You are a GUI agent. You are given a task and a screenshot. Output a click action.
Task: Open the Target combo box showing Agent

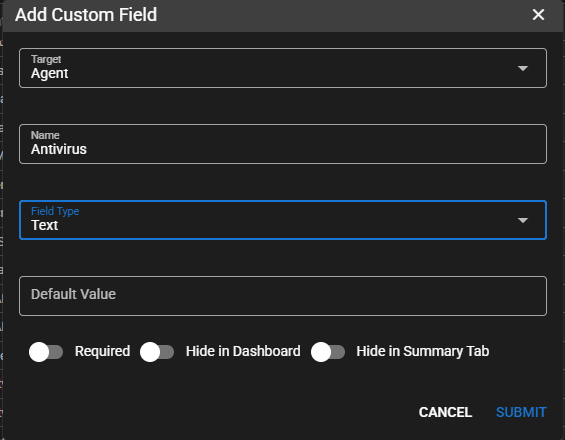(283, 68)
